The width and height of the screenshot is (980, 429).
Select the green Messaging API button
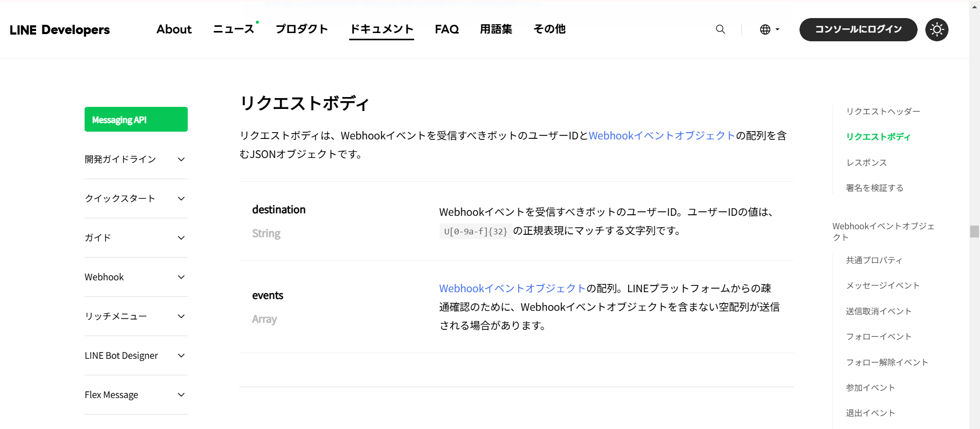tap(136, 119)
